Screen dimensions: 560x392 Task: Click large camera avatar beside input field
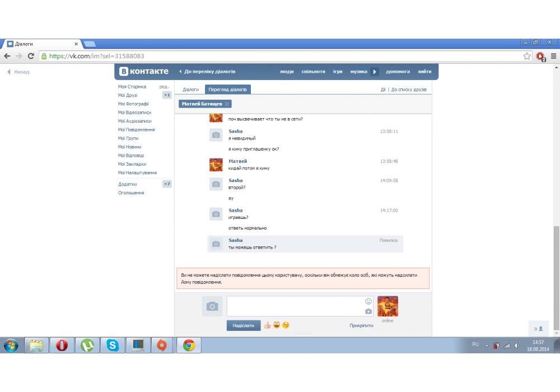(212, 306)
